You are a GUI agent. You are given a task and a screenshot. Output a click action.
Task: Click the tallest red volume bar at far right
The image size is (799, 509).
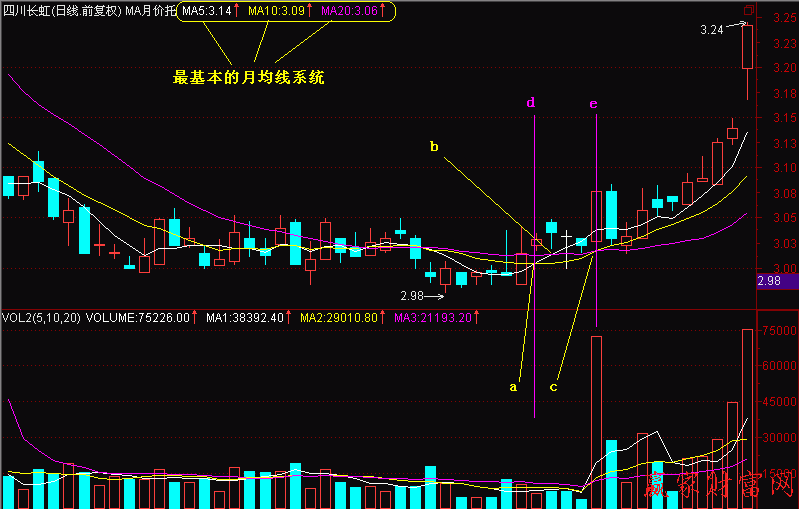tap(748, 419)
